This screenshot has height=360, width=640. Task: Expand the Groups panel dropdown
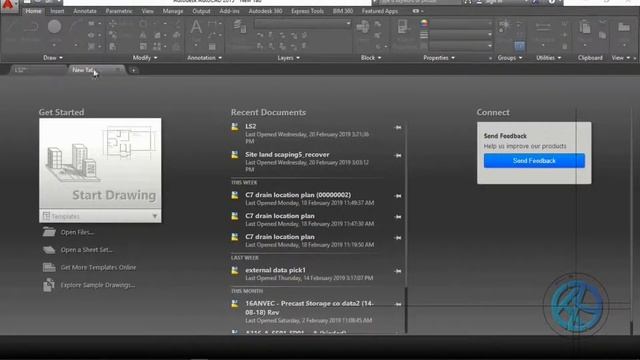pos(510,58)
